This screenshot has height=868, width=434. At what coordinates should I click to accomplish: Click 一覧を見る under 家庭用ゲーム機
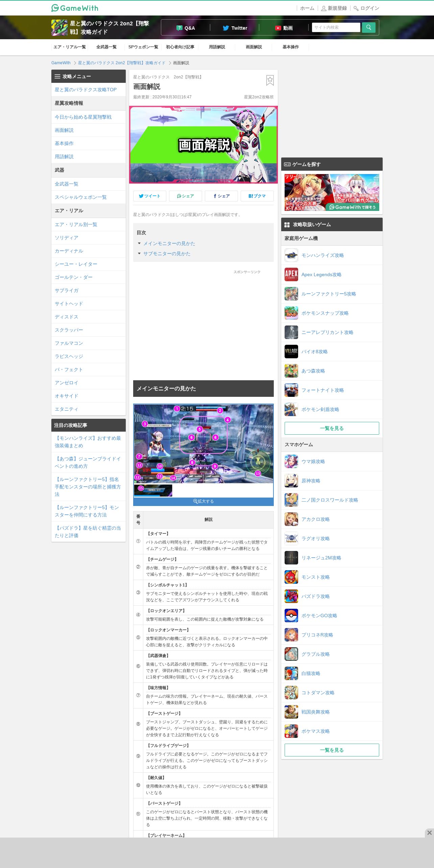[x=332, y=428]
